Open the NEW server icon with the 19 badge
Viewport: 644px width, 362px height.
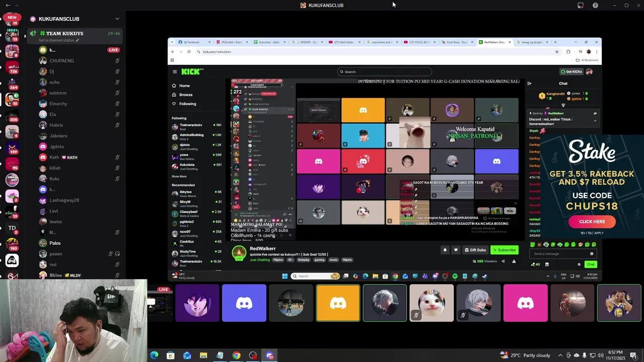click(12, 20)
